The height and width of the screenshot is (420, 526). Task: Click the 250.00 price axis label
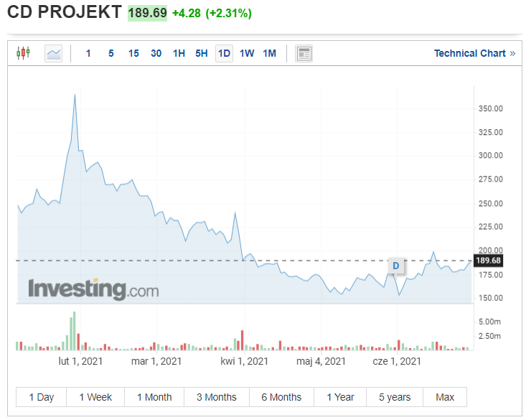click(490, 203)
